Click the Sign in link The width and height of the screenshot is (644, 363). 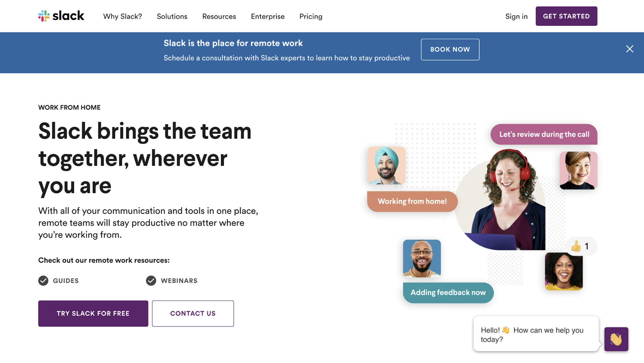[516, 16]
